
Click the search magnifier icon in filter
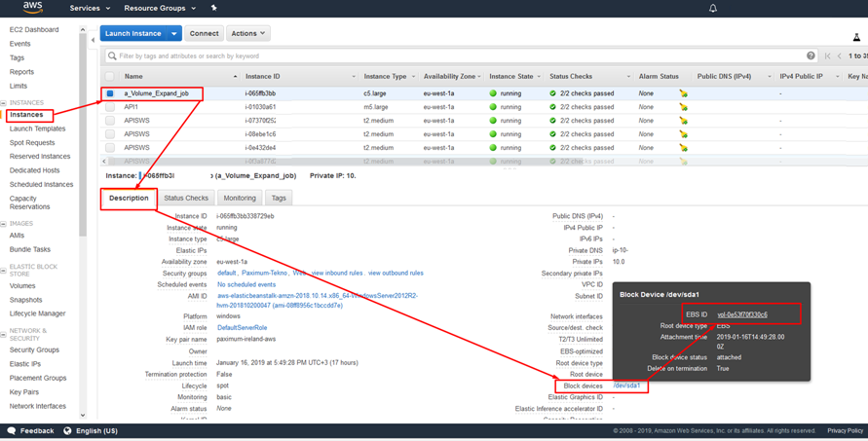pyautogui.click(x=112, y=55)
